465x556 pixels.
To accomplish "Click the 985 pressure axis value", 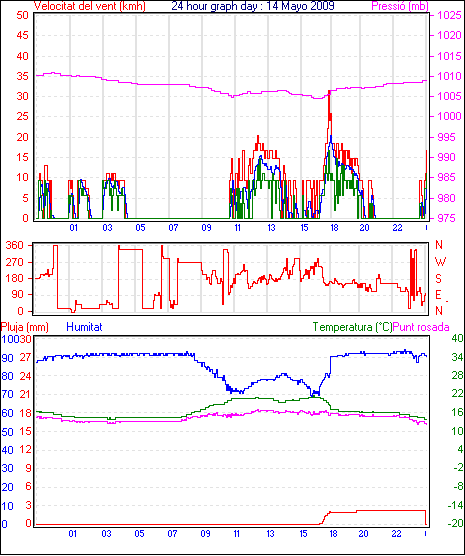I will (447, 177).
